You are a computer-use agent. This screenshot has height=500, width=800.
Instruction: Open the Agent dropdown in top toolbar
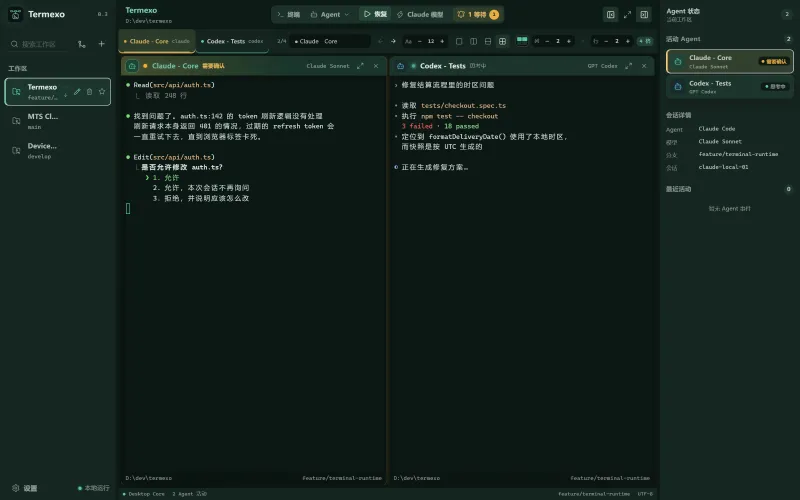(x=330, y=14)
